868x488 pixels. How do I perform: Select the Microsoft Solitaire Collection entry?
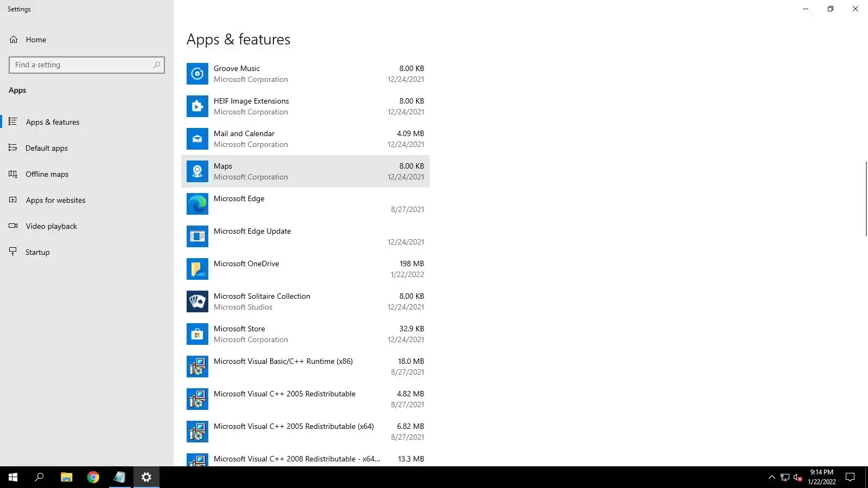tap(305, 301)
